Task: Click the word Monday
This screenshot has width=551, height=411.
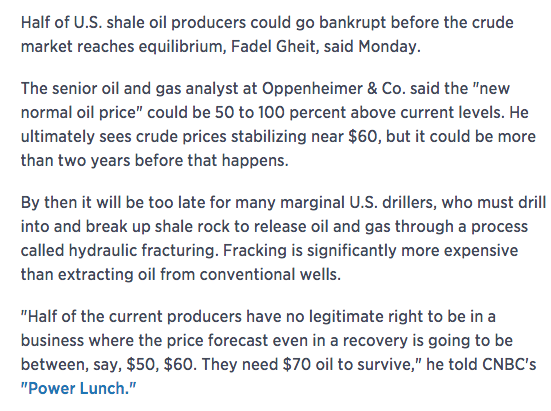Action: tap(389, 46)
